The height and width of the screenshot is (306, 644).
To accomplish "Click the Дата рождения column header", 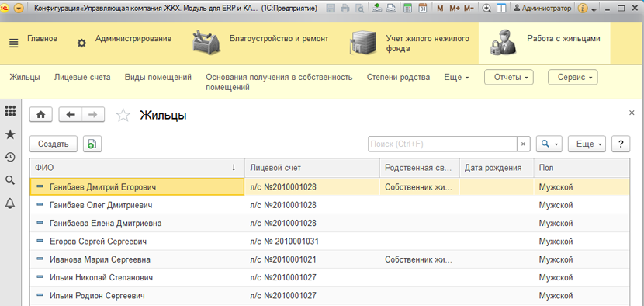I will (x=497, y=168).
